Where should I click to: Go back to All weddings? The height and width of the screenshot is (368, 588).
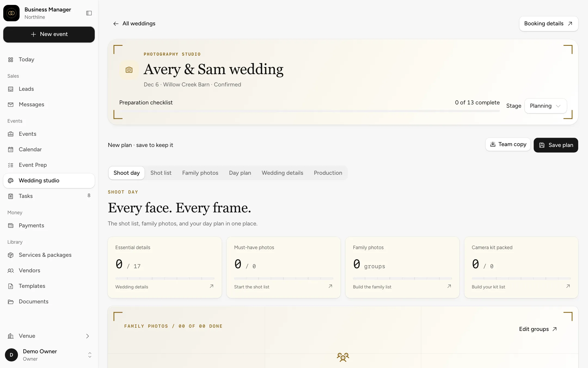point(134,23)
